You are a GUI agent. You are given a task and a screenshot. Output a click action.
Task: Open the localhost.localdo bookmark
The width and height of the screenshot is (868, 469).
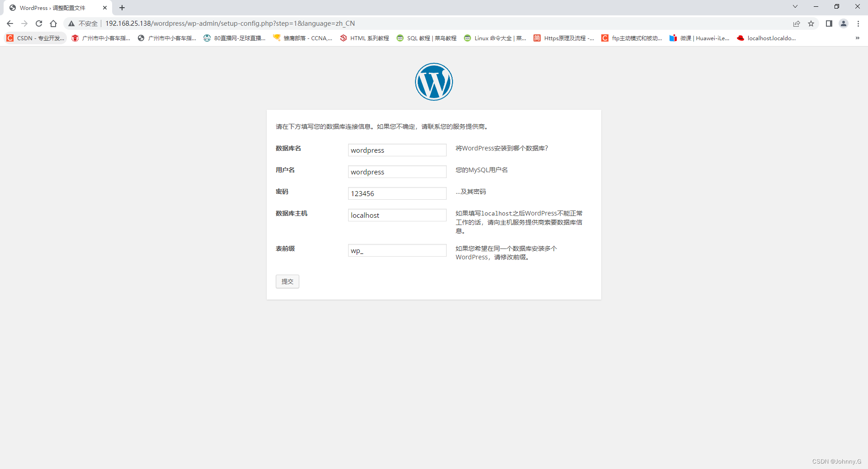[766, 38]
